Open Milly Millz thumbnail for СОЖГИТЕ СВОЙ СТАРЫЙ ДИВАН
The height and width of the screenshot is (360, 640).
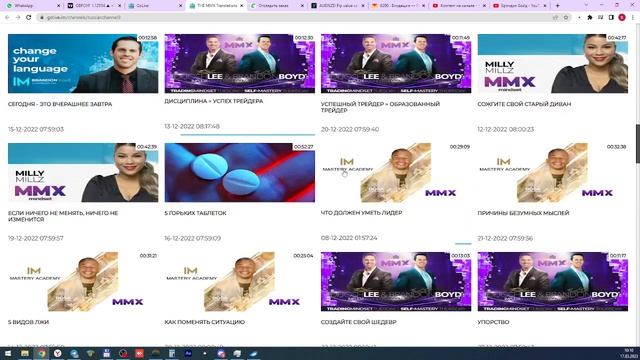(553, 63)
